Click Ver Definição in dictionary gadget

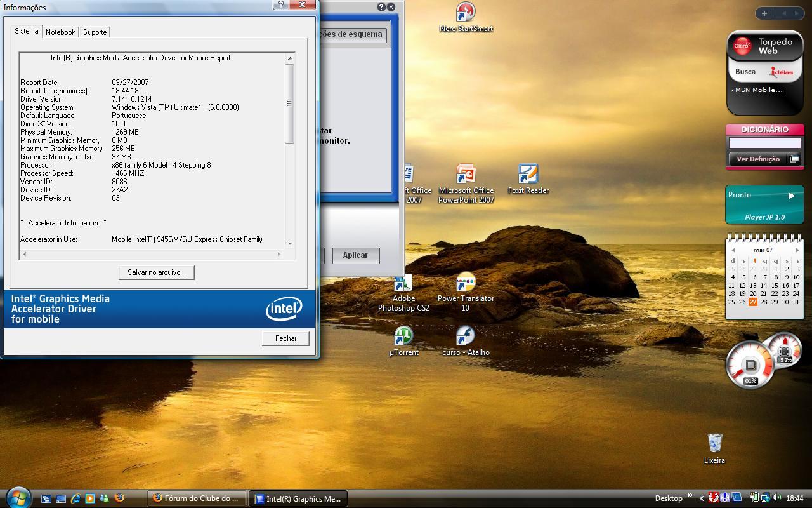[x=758, y=159]
